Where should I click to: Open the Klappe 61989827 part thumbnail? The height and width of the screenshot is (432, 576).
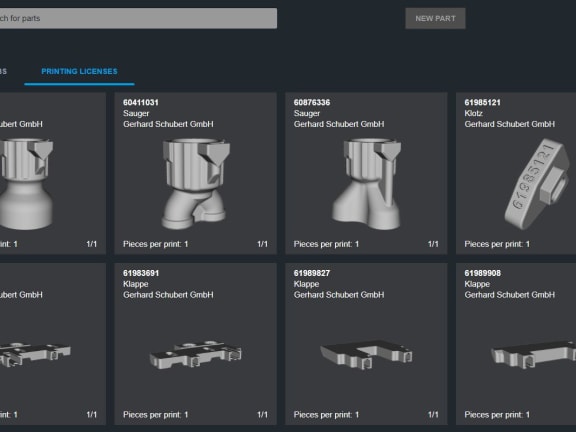[x=366, y=354]
